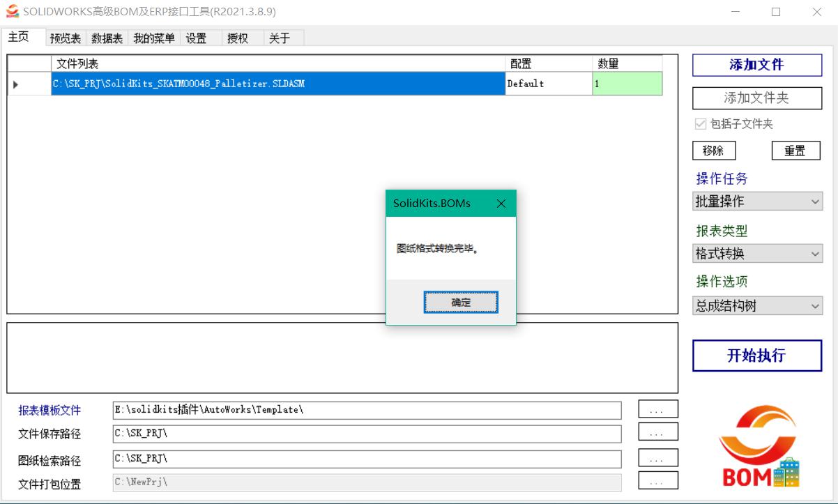Click the 添加文件夹 button

(757, 98)
